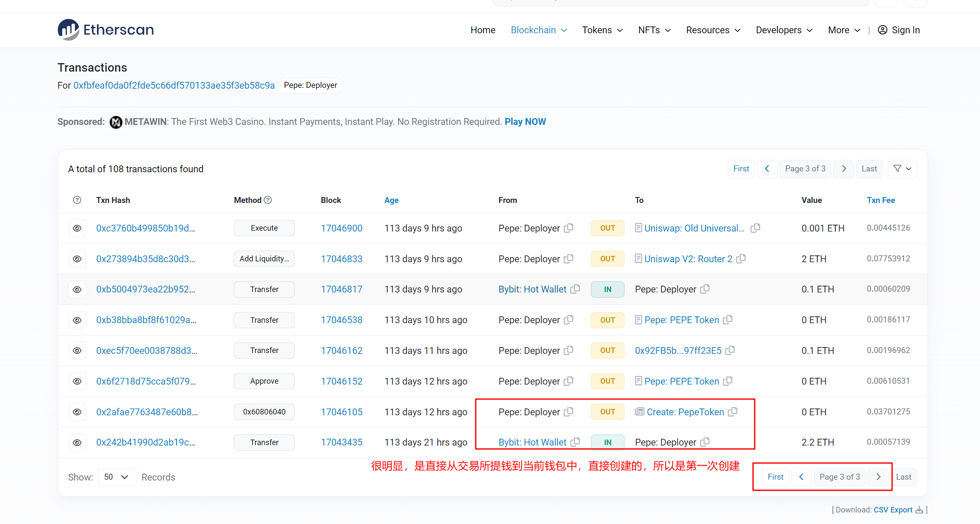Preview transaction 0xec5f70ee0038788d3 via eye icon
The width and height of the screenshot is (980, 524).
pos(77,350)
